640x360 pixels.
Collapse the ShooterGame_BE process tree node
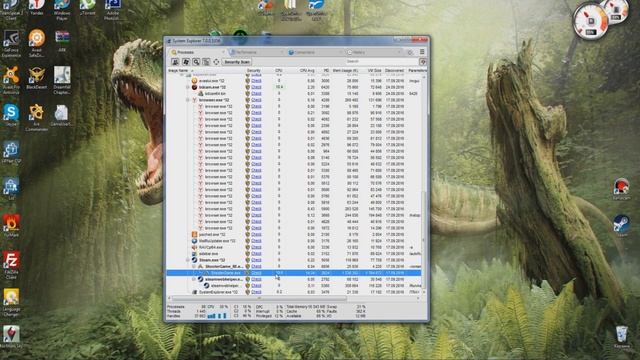click(194, 267)
